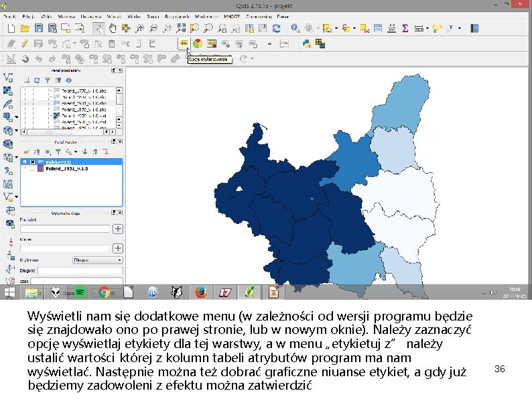Toggle editing with the yellow pencil icon
The width and height of the screenshot is (532, 399).
[25, 44]
